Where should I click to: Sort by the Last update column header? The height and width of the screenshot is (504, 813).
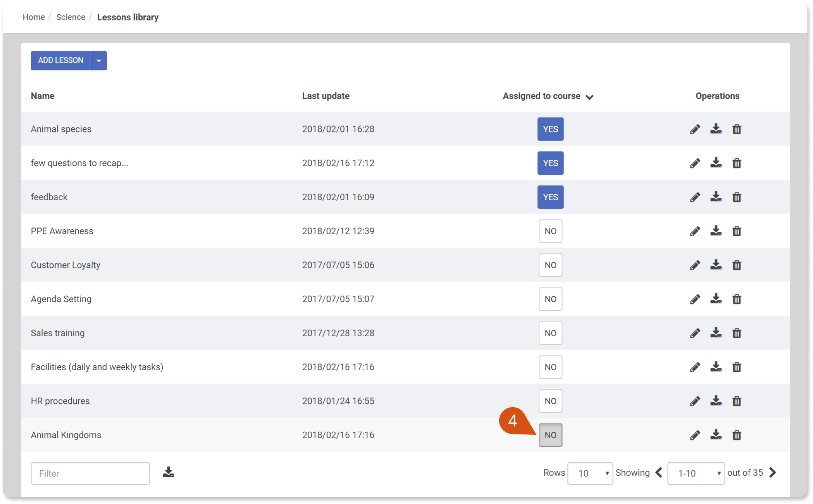pos(326,96)
